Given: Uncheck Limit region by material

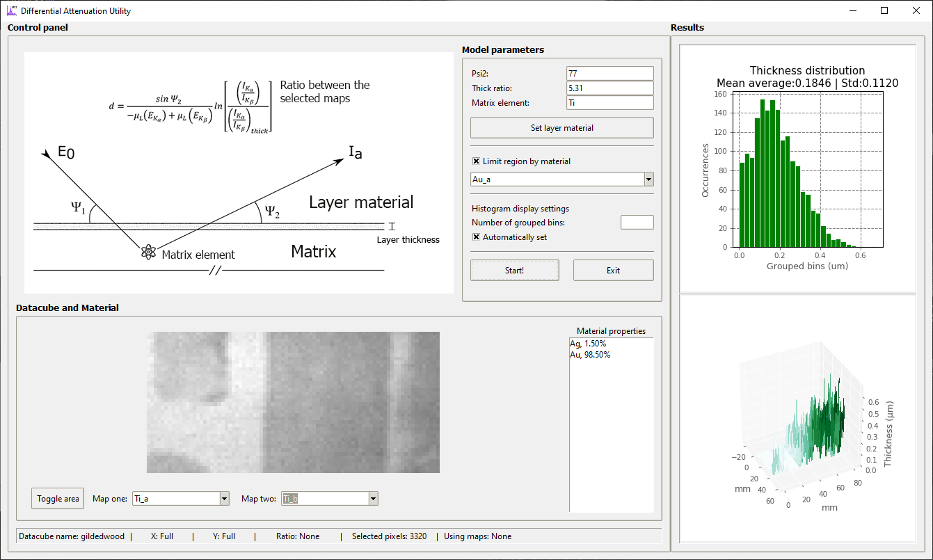Looking at the screenshot, I should 477,161.
